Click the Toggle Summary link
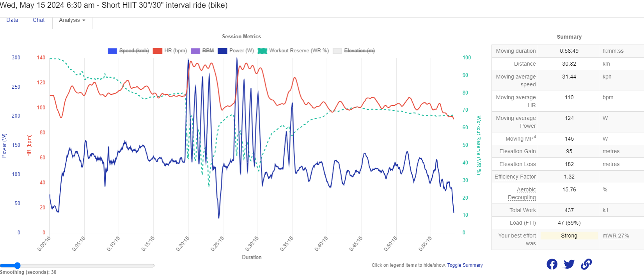This screenshot has width=644, height=275. [x=465, y=265]
